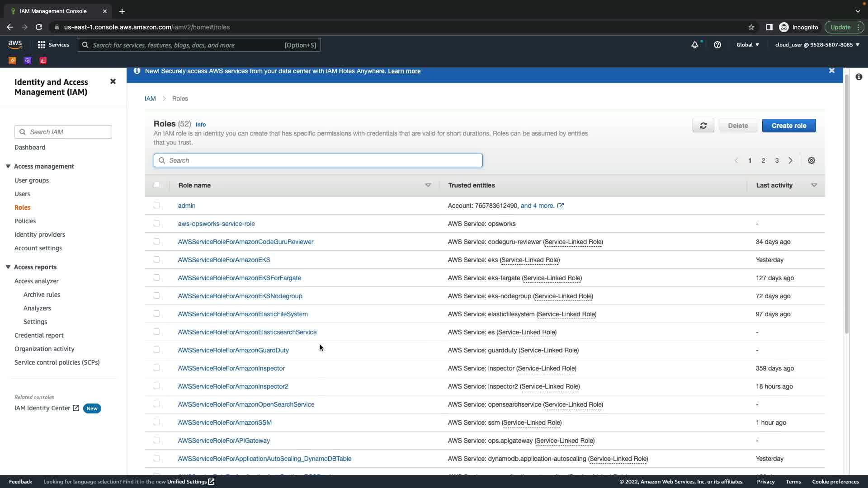868x488 pixels.
Task: Dismiss the IAM Roles Anywhere banner
Action: click(x=831, y=70)
